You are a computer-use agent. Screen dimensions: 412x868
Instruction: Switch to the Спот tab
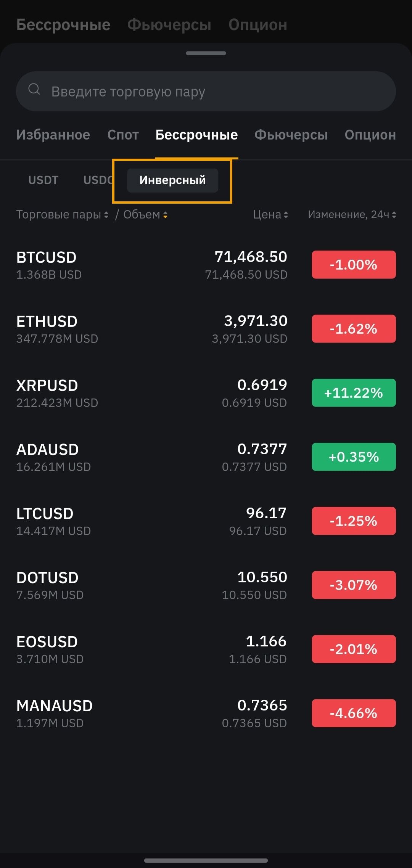pyautogui.click(x=123, y=135)
